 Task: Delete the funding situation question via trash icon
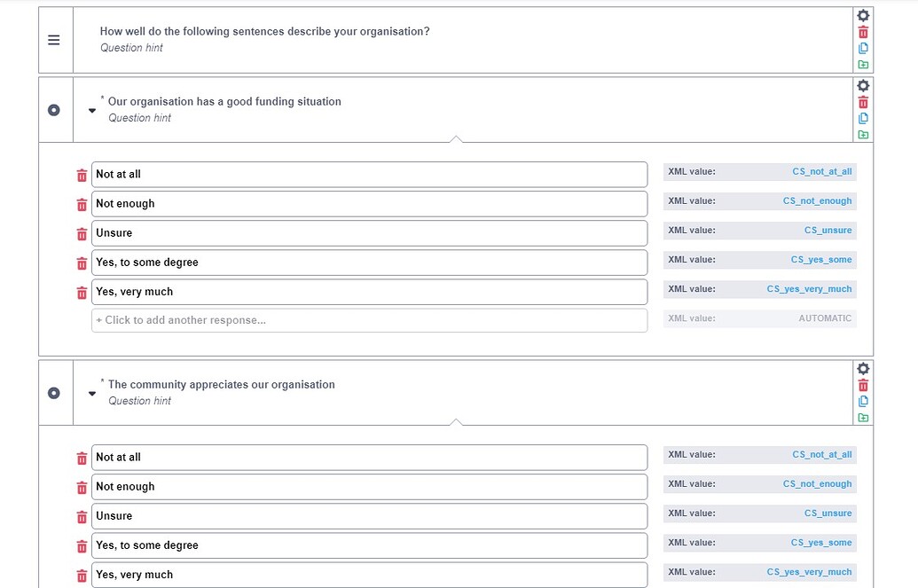pos(862,101)
